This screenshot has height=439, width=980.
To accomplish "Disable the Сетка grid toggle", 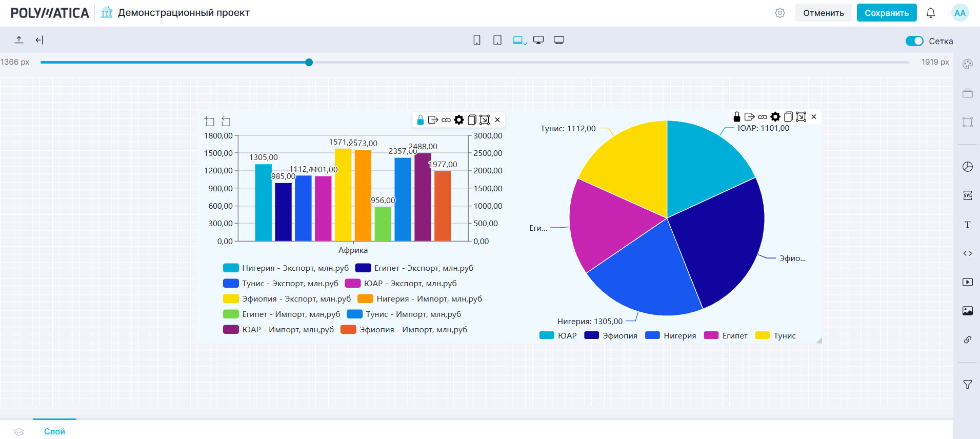I will point(914,41).
